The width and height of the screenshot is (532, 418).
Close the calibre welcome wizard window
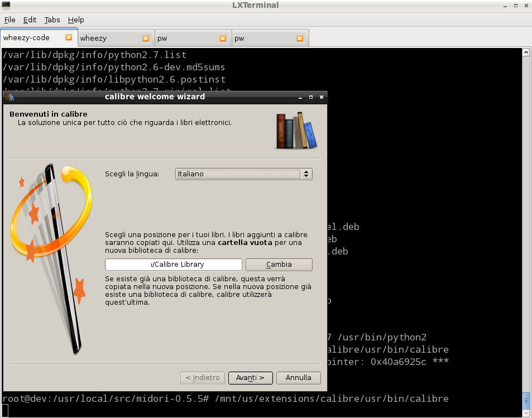322,97
